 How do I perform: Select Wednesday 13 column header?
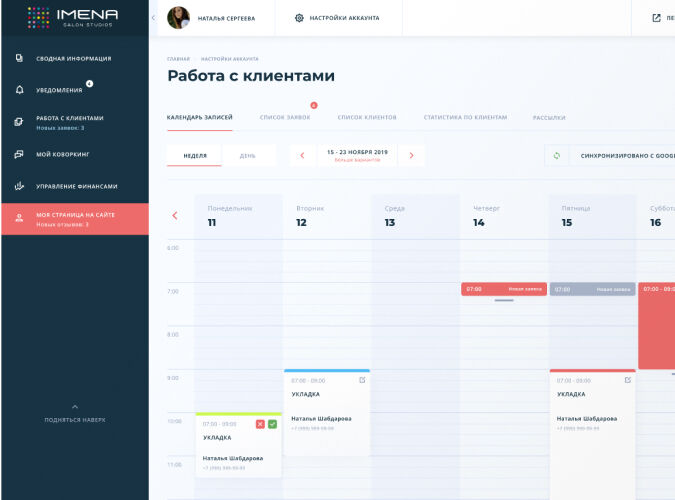pyautogui.click(x=416, y=217)
